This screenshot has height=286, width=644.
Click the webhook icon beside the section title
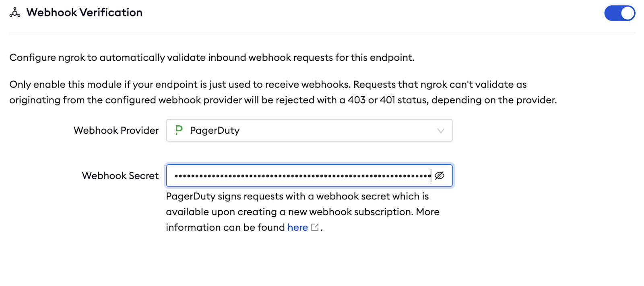[15, 12]
